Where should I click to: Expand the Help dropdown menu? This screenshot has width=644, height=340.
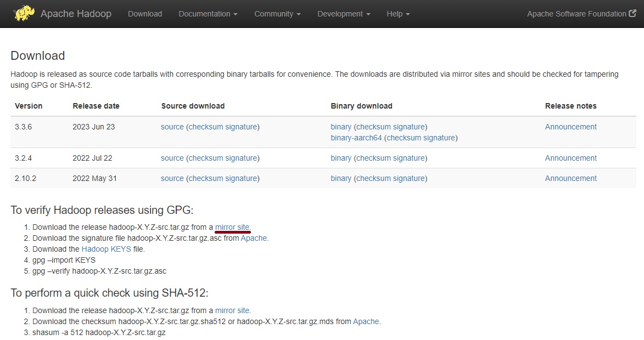pyautogui.click(x=398, y=14)
